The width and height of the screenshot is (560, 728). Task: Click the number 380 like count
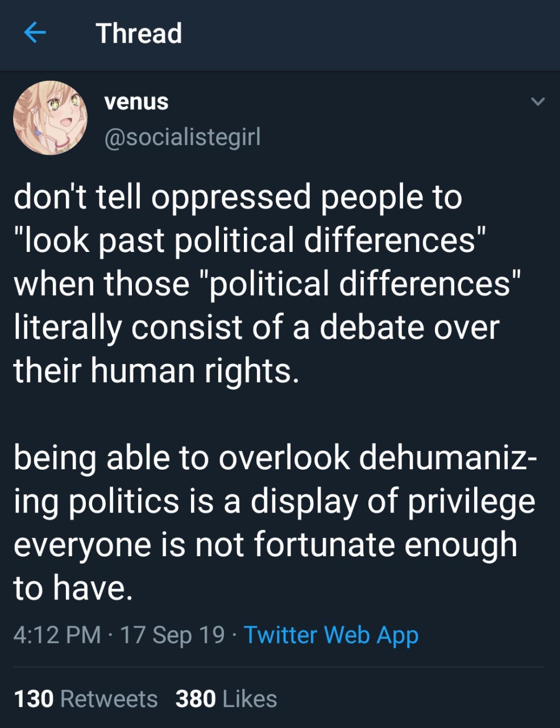pos(196,698)
